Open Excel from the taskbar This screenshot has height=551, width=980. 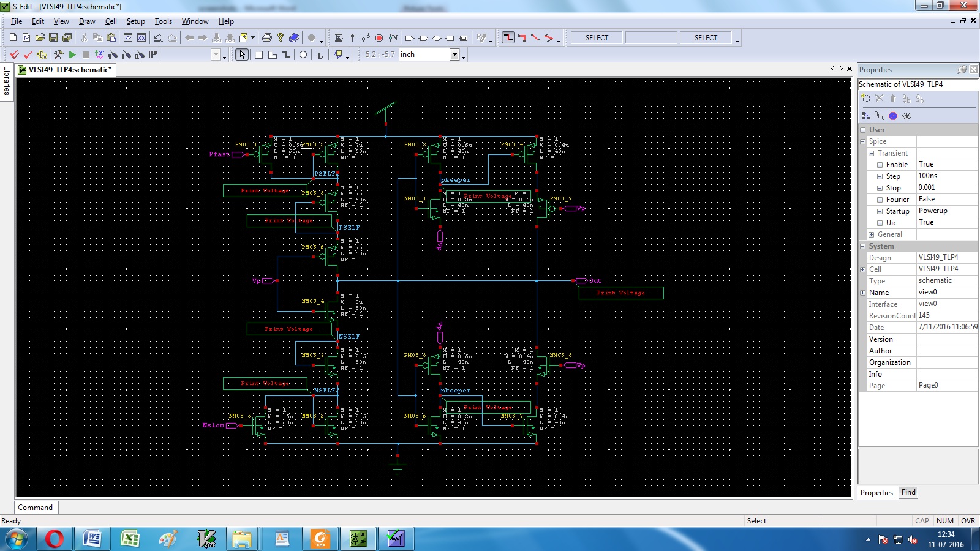(130, 539)
